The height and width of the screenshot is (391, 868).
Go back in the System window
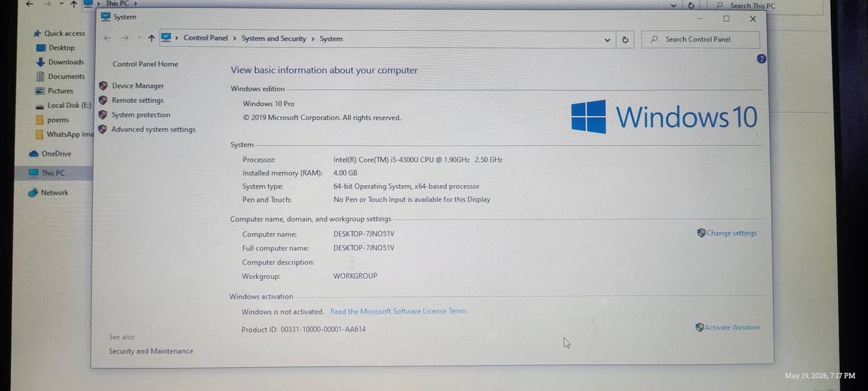point(107,38)
